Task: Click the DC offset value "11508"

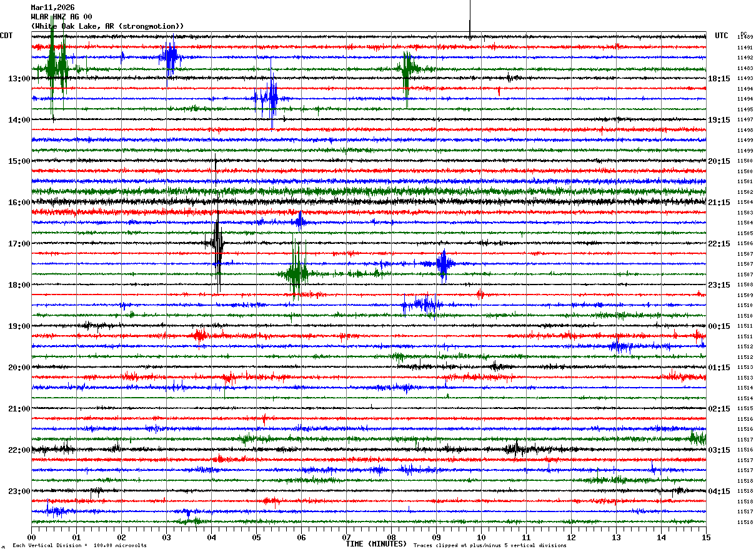Action: pyautogui.click(x=745, y=285)
